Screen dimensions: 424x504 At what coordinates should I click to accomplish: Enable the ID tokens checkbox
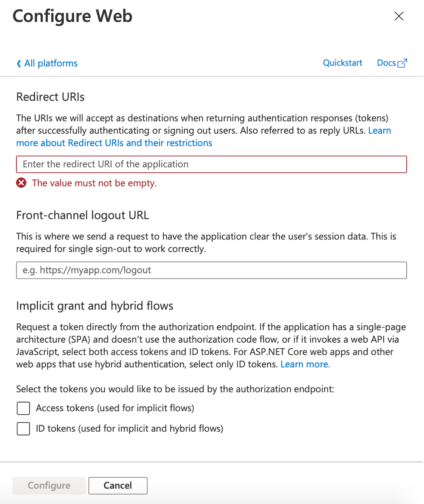(x=23, y=429)
